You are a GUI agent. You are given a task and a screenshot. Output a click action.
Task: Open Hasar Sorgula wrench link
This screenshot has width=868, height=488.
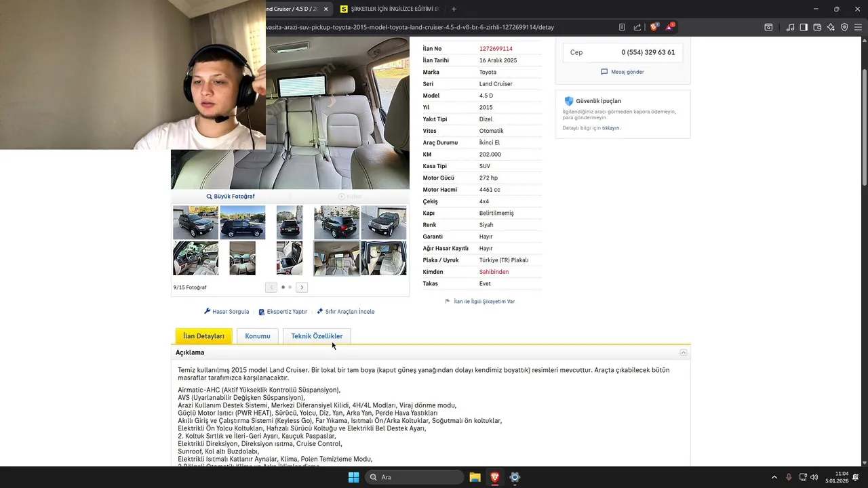point(226,312)
